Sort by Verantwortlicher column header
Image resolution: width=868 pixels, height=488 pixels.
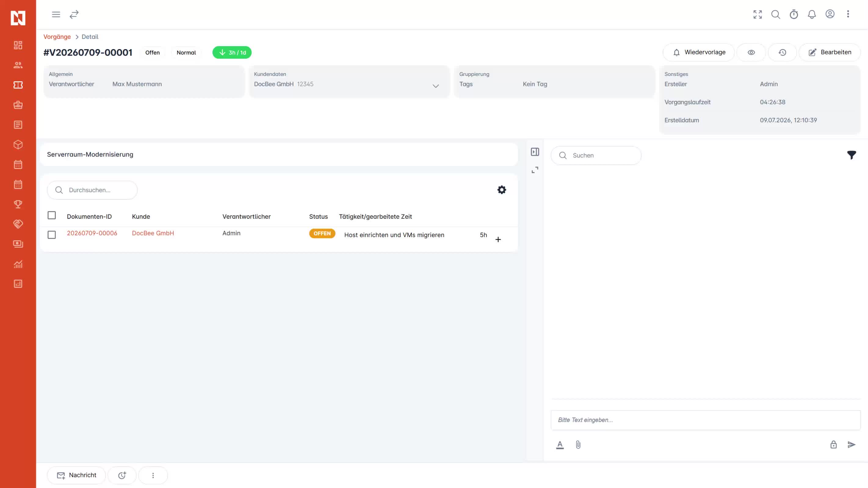246,217
